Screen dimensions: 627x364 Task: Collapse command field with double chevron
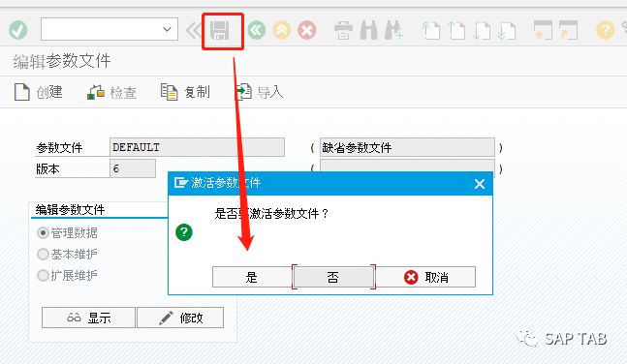pyautogui.click(x=194, y=30)
